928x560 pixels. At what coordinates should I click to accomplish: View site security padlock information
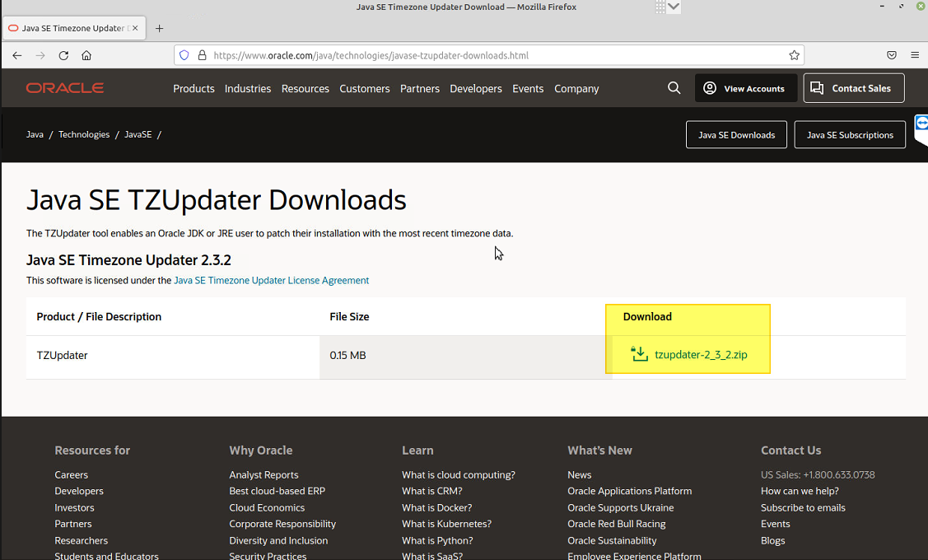point(202,55)
